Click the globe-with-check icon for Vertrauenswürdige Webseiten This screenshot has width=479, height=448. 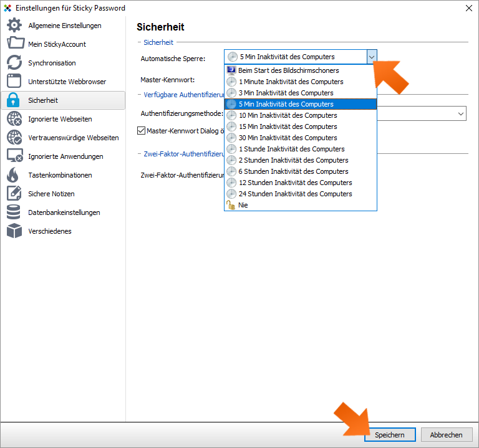(14, 137)
